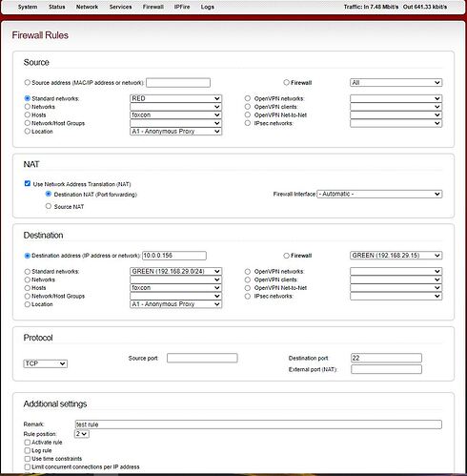Open Firewall Interface Automatic dropdown
Screen dimensions: 467x476
coord(379,194)
